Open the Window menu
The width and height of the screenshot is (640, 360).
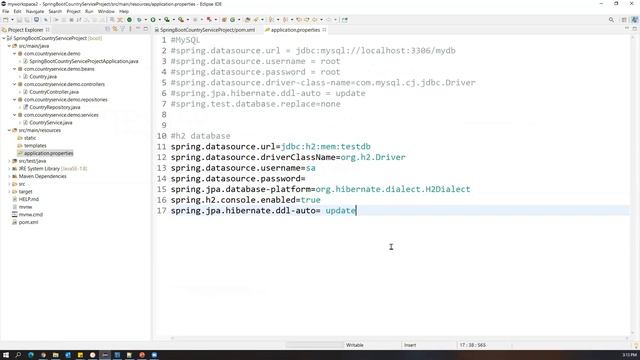tap(106, 11)
